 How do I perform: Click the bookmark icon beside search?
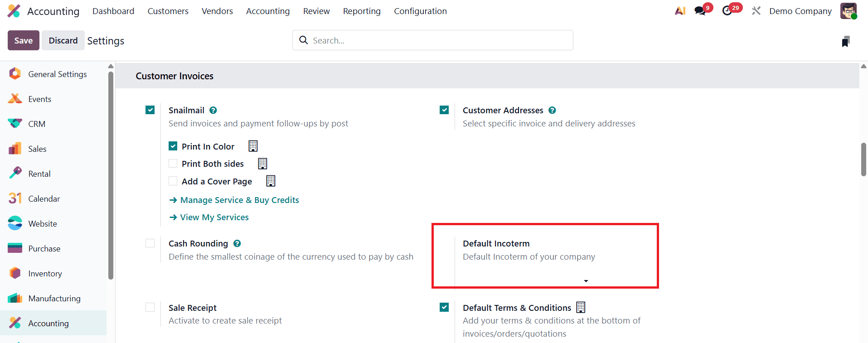click(845, 42)
